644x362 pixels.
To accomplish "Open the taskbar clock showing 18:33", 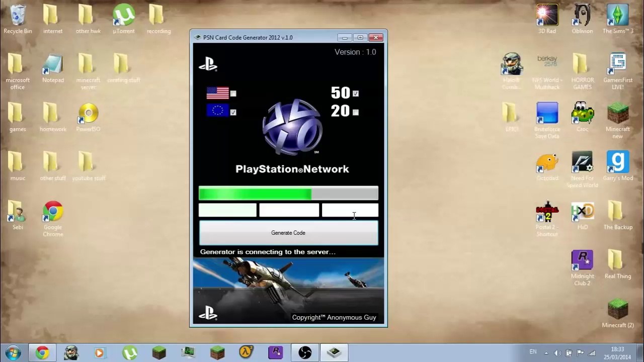I will 617,353.
